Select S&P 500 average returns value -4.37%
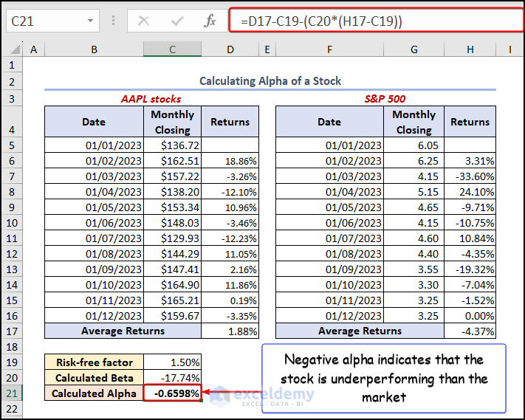The height and width of the screenshot is (420, 525). tap(470, 331)
